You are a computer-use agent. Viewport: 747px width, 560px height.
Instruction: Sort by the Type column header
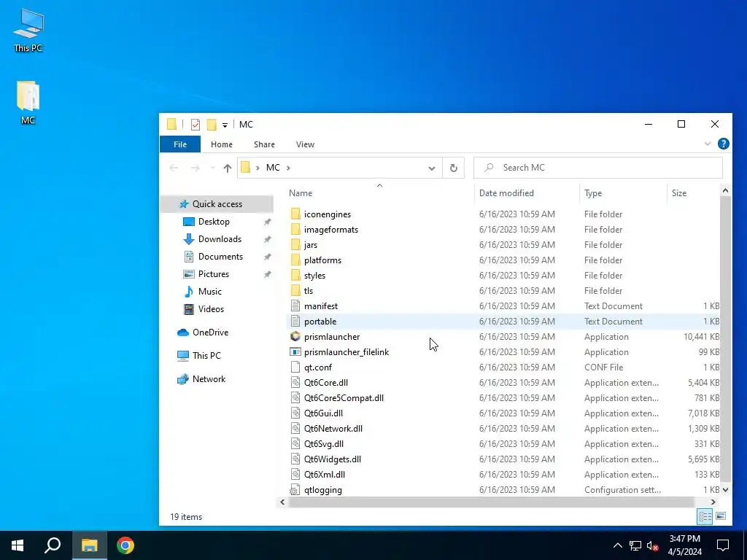[593, 192]
